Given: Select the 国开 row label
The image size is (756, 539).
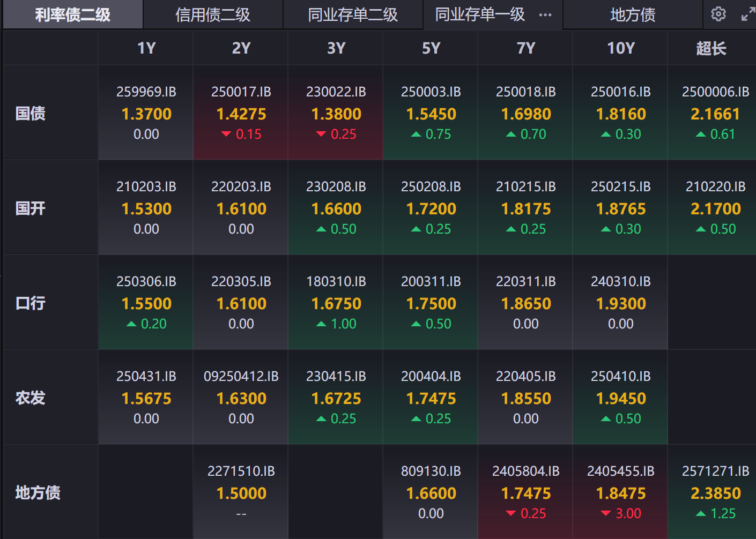Looking at the screenshot, I should tap(31, 208).
